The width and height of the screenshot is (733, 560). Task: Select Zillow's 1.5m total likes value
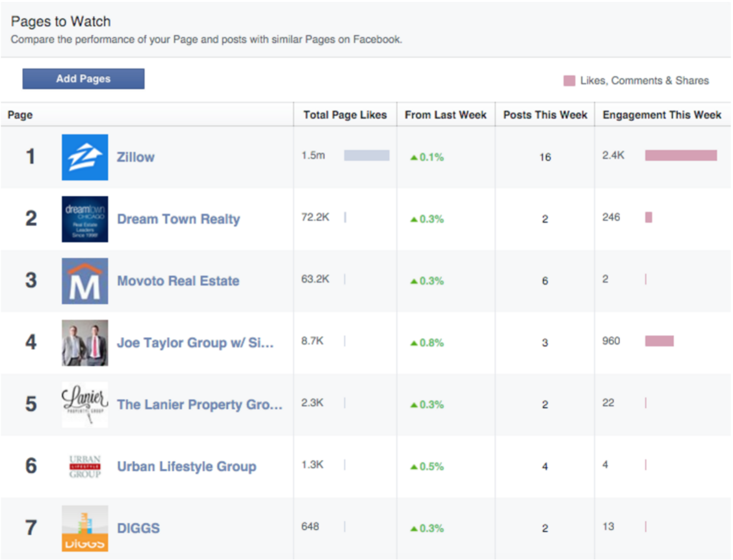313,155
